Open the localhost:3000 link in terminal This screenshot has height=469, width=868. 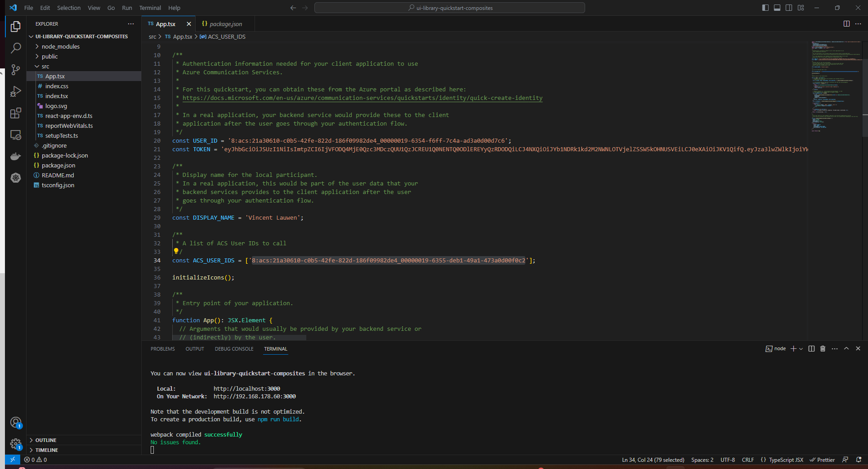(247, 388)
